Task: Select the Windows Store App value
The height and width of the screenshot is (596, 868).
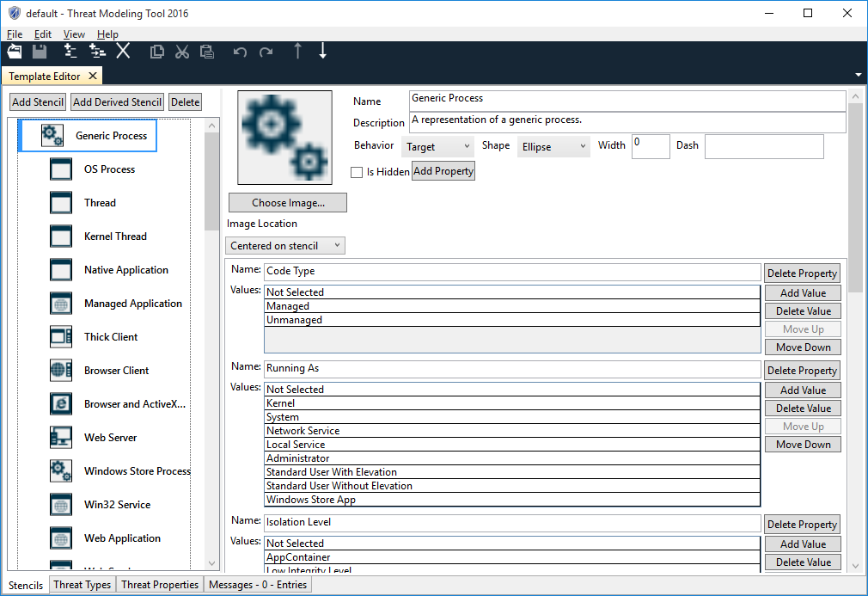Action: click(x=512, y=499)
